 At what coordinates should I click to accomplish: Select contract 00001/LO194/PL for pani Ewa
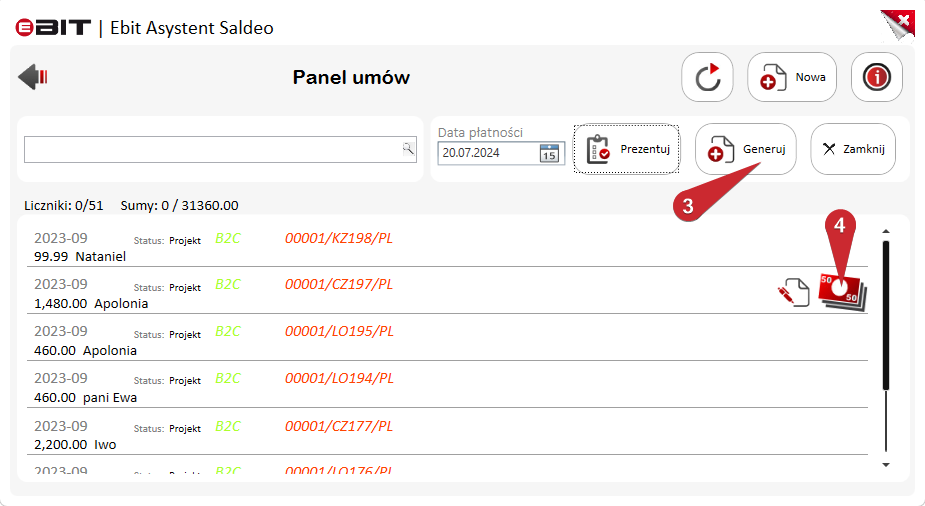coord(447,387)
